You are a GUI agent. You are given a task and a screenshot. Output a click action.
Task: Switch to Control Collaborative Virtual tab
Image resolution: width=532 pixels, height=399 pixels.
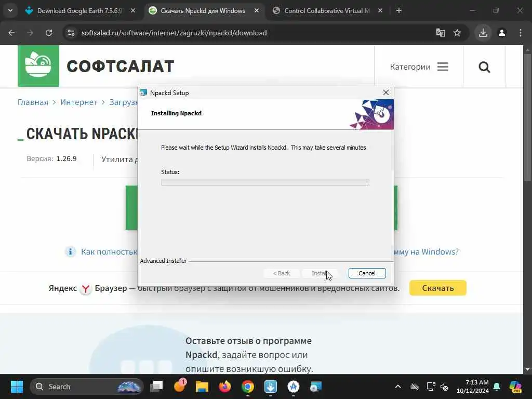327,11
